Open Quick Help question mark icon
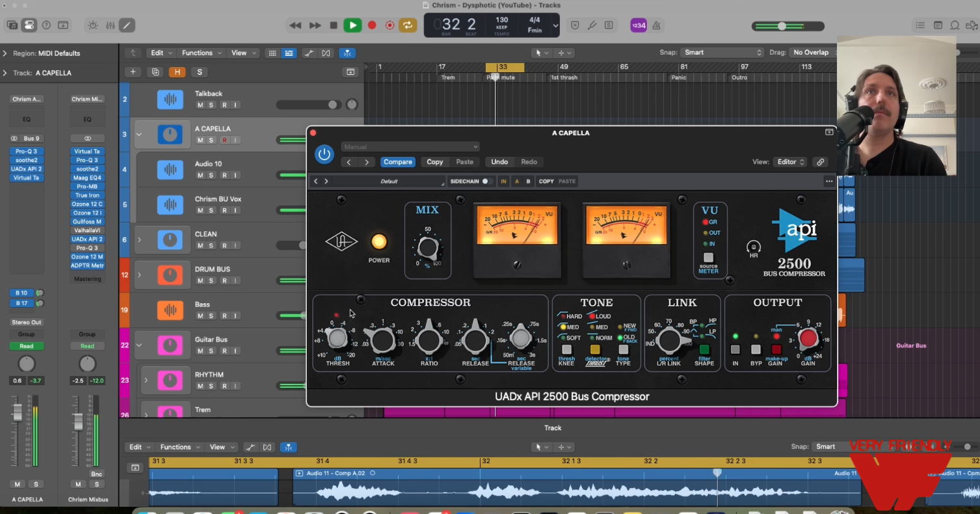The image size is (980, 514). coord(46,25)
